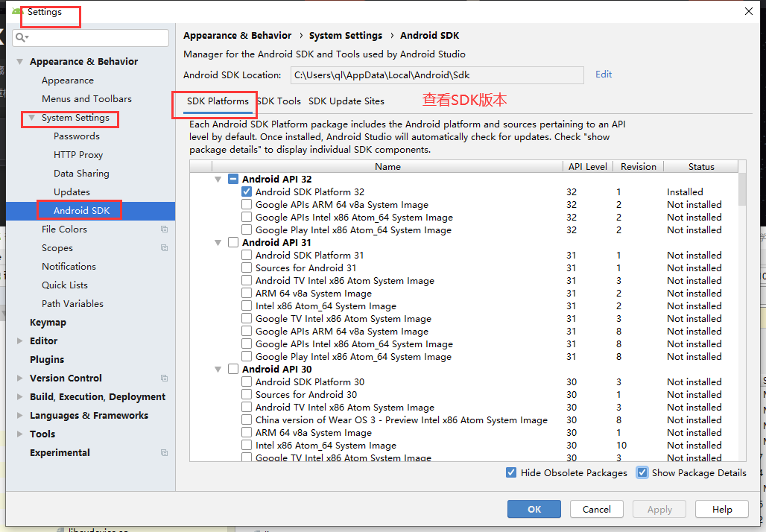Open Plugins settings
Viewport: 766px width, 532px height.
click(47, 360)
